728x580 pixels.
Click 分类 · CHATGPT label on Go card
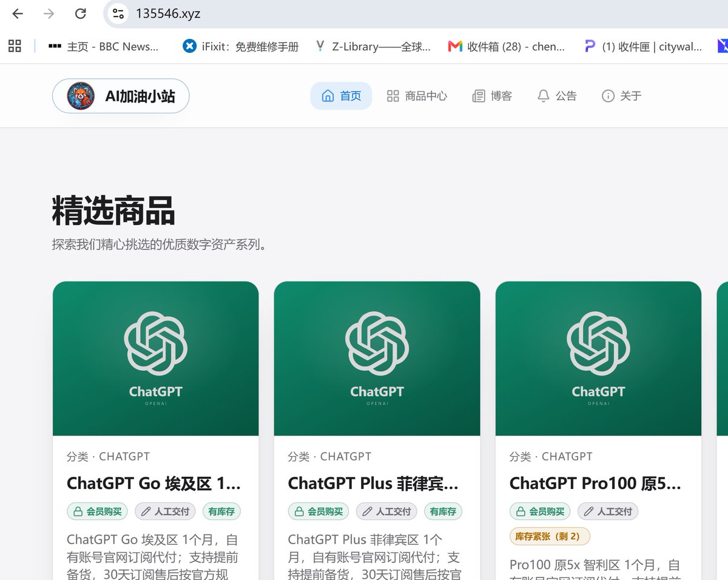point(109,456)
